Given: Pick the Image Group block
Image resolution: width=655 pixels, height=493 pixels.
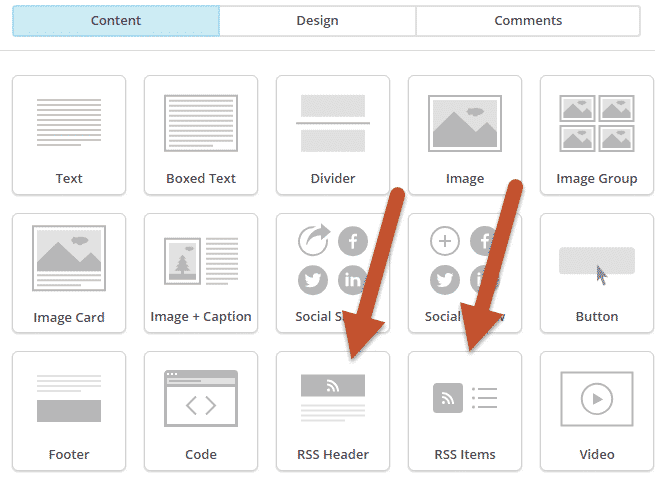Looking at the screenshot, I should (597, 135).
